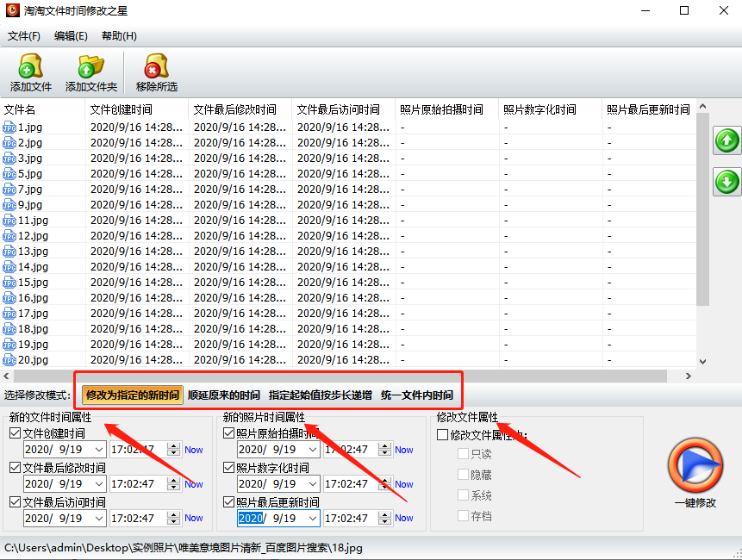The width and height of the screenshot is (742, 560).
Task: Click Now link beside 文件创建时间
Action: [194, 450]
